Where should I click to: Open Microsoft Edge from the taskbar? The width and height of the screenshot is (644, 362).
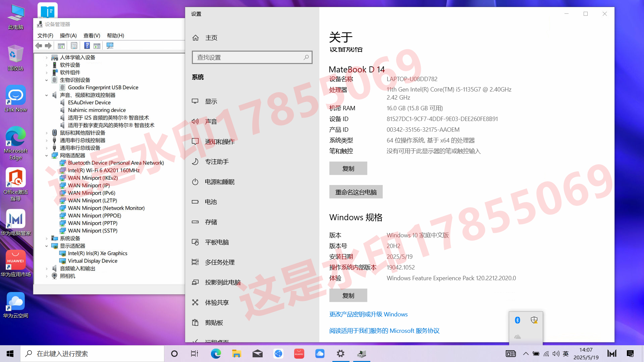(x=216, y=354)
